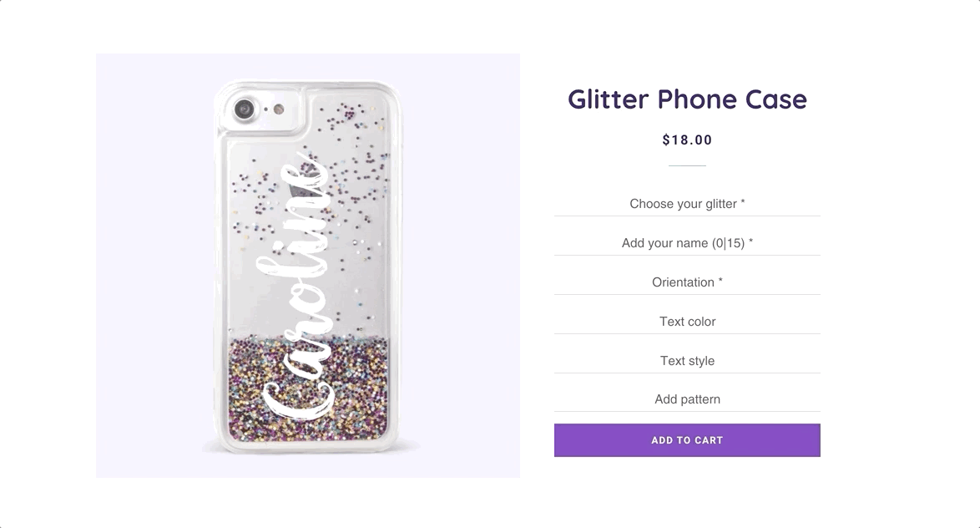
Task: Click the purple Add to Cart button
Action: click(x=687, y=440)
